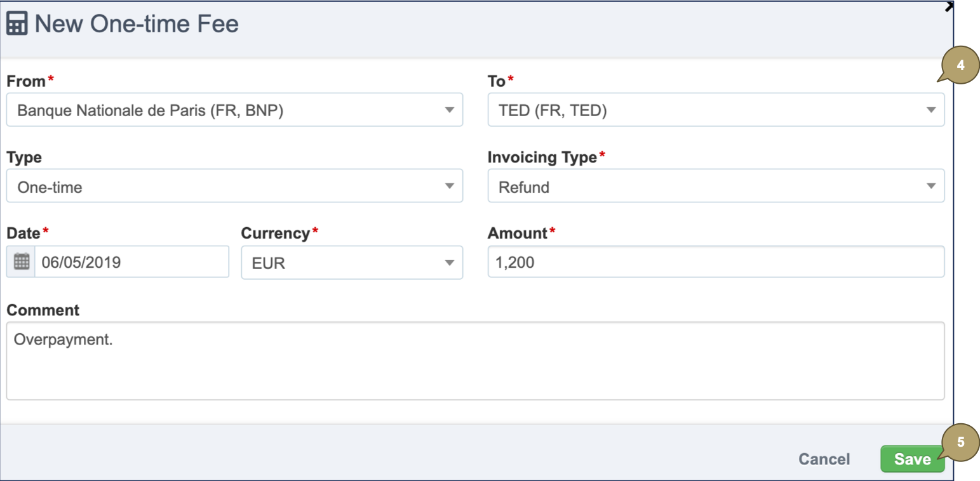
Task: Click the numbered callout marker 5
Action: click(960, 442)
